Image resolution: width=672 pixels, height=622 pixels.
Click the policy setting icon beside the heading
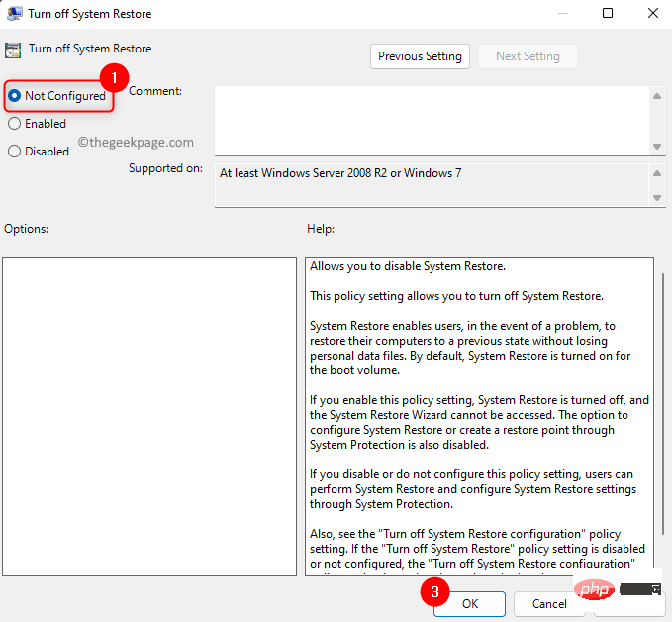(13, 51)
